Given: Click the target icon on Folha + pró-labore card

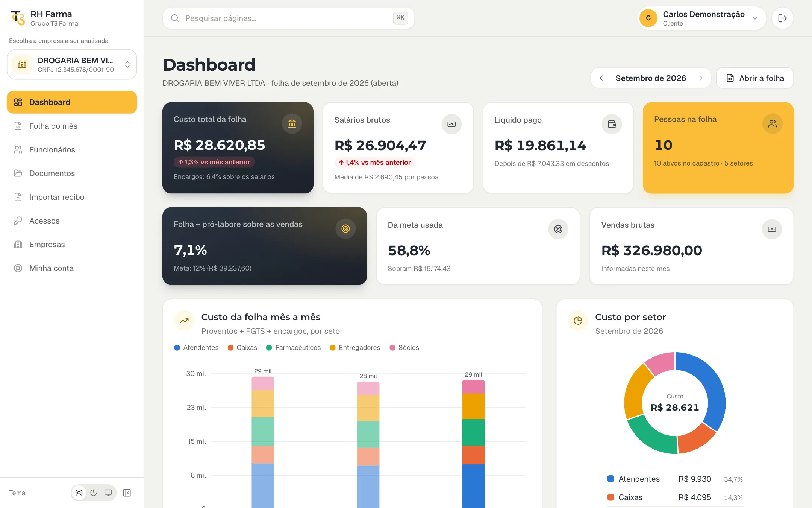Looking at the screenshot, I should click(345, 228).
